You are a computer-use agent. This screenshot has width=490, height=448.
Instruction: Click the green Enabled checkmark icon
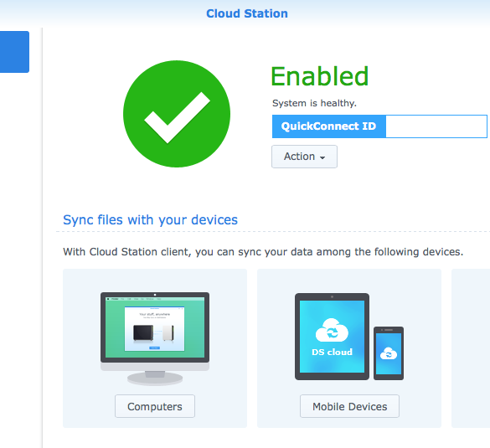click(x=177, y=114)
